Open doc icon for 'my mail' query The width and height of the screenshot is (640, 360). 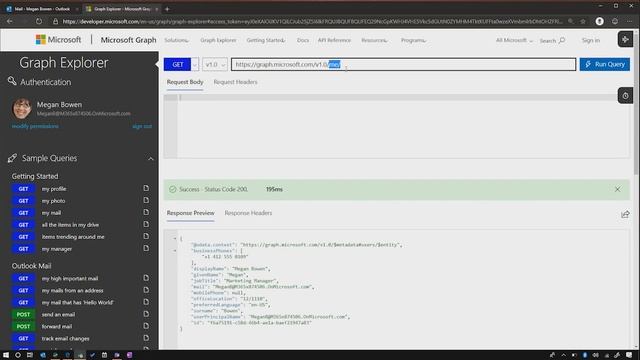click(146, 212)
